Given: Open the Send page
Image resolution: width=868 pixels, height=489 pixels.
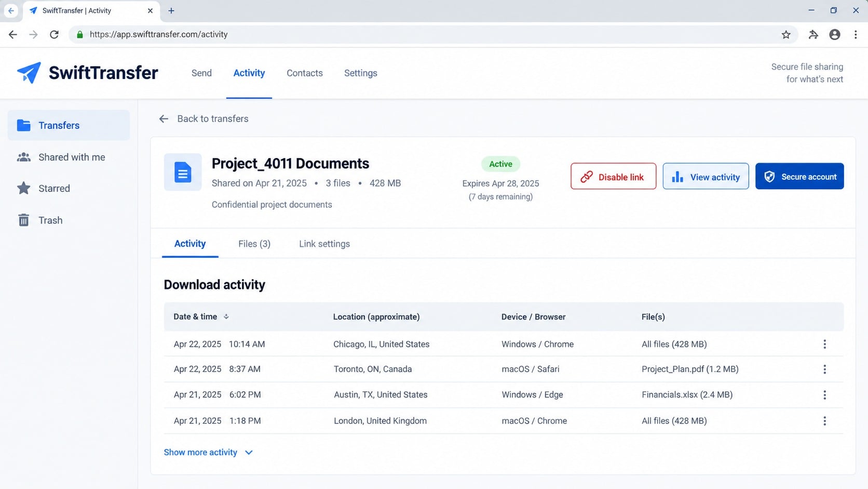Looking at the screenshot, I should pyautogui.click(x=201, y=73).
